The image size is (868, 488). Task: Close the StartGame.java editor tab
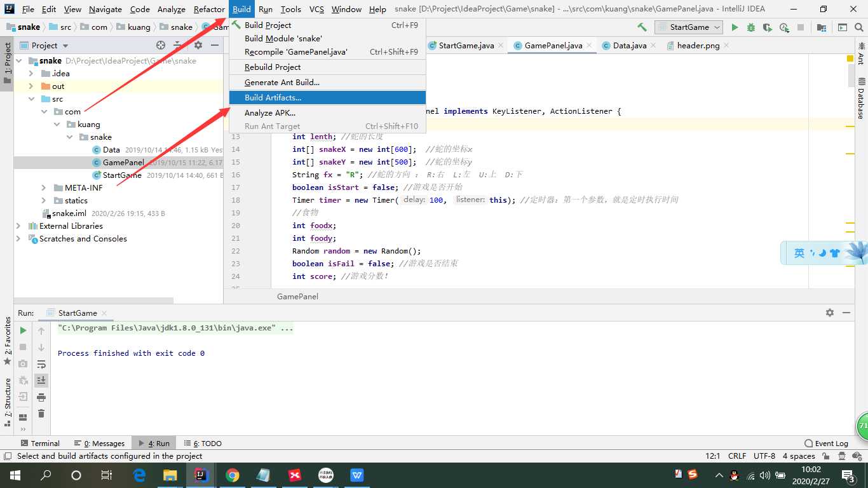tap(501, 46)
